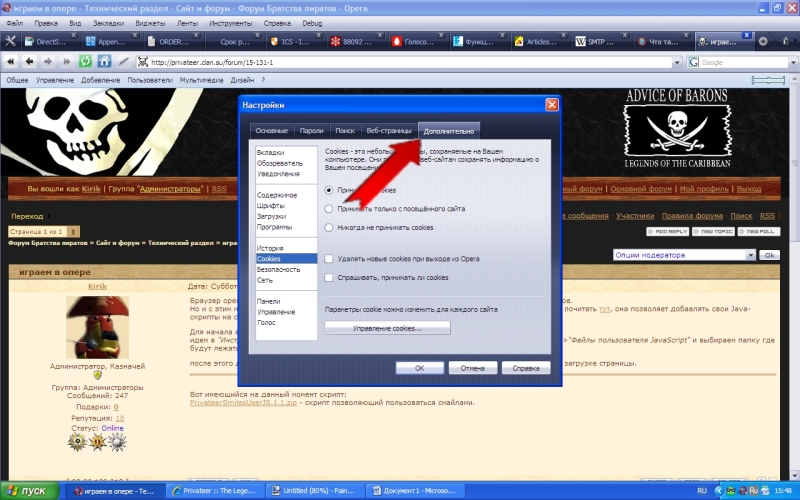Click the Google search field

click(744, 62)
